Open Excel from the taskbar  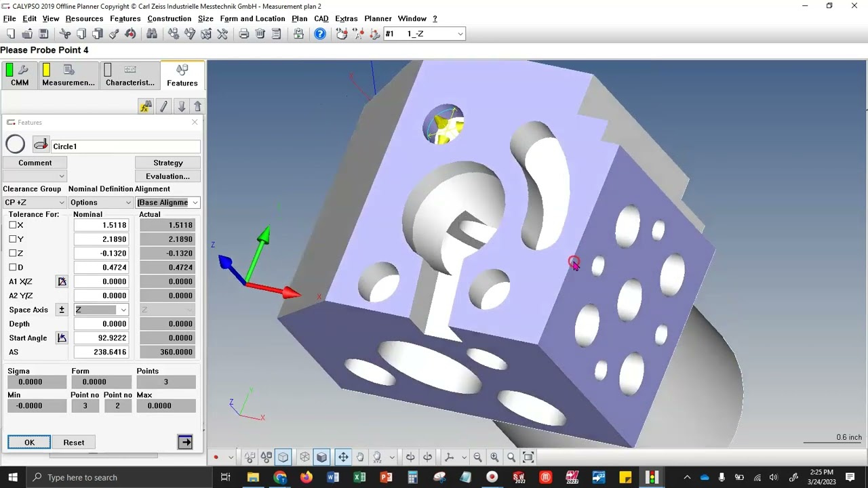[359, 478]
